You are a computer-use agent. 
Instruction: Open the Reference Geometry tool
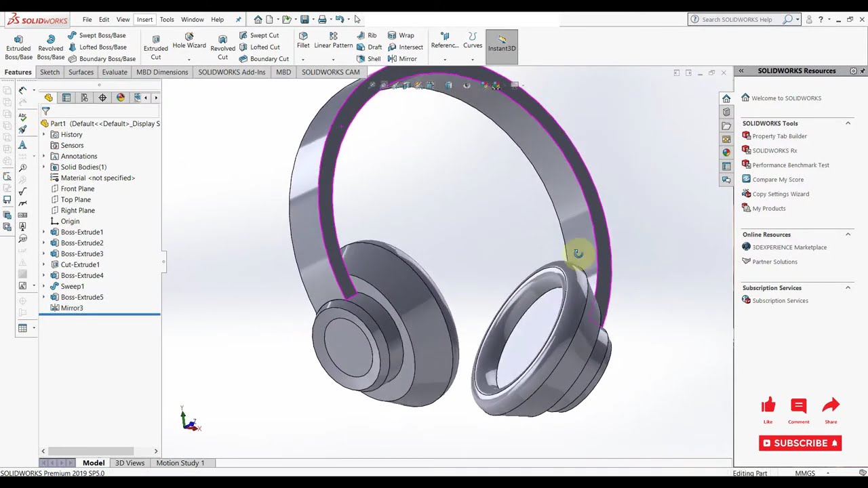444,41
